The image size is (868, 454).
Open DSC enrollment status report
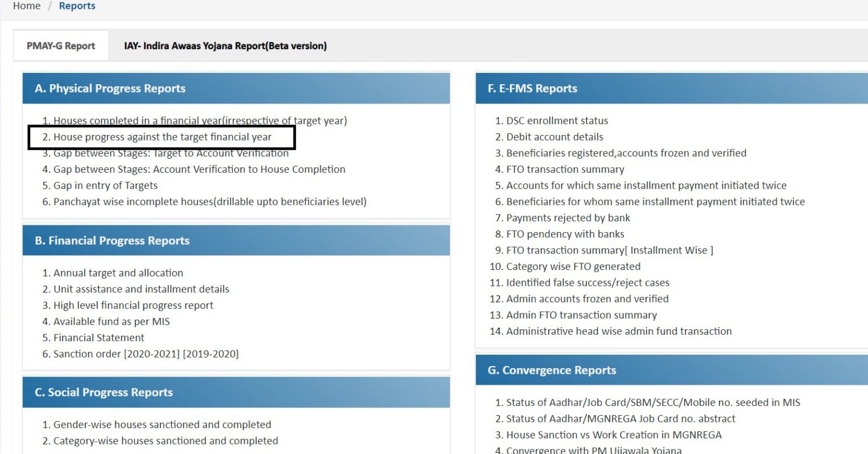click(x=557, y=121)
